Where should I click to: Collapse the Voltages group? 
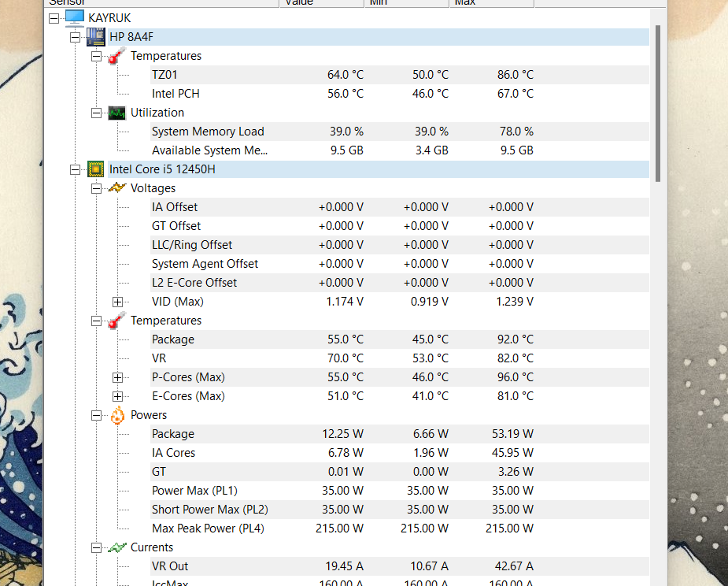96,188
